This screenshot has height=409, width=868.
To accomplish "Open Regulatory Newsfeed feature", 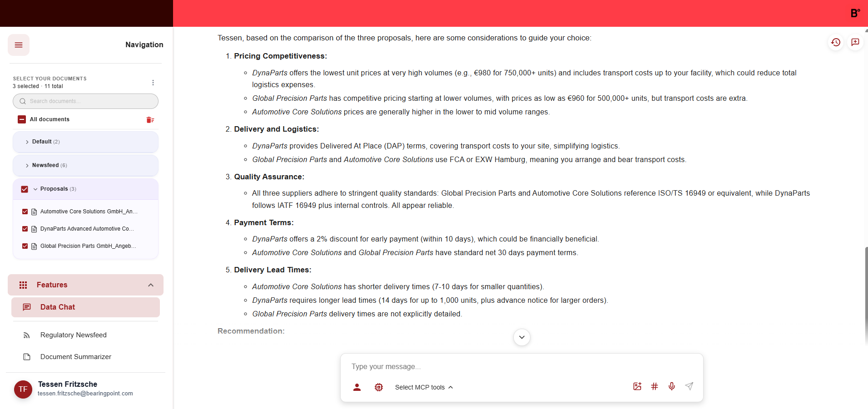I will coord(73,335).
